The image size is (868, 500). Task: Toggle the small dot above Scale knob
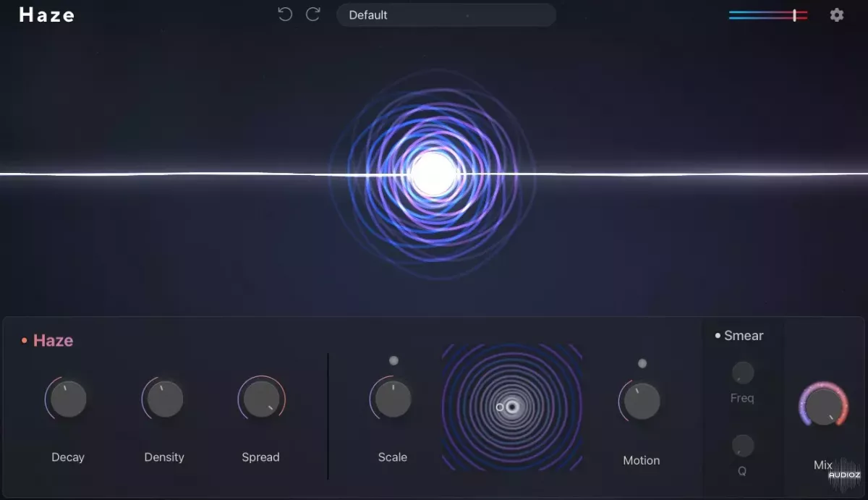tap(393, 360)
